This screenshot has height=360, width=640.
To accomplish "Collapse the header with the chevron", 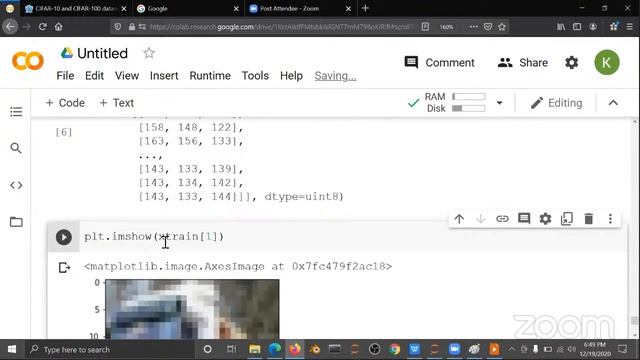I will (x=613, y=103).
